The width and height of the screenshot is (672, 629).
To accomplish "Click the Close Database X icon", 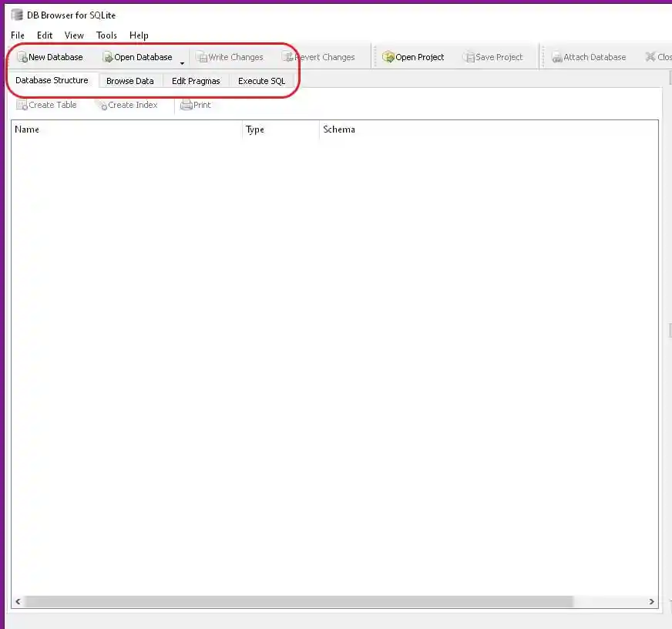I will 650,56.
